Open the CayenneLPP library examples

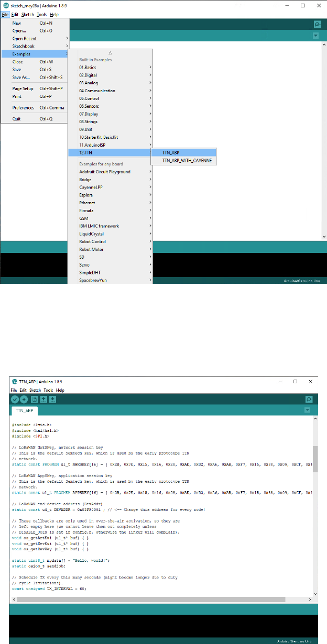click(x=110, y=187)
